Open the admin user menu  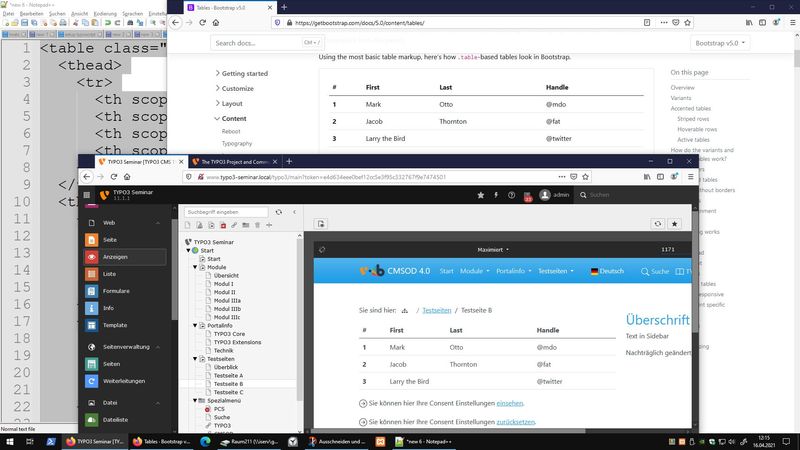pos(555,195)
